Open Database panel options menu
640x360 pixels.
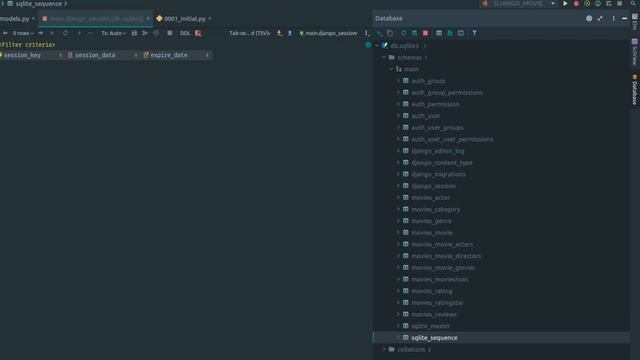(613, 18)
